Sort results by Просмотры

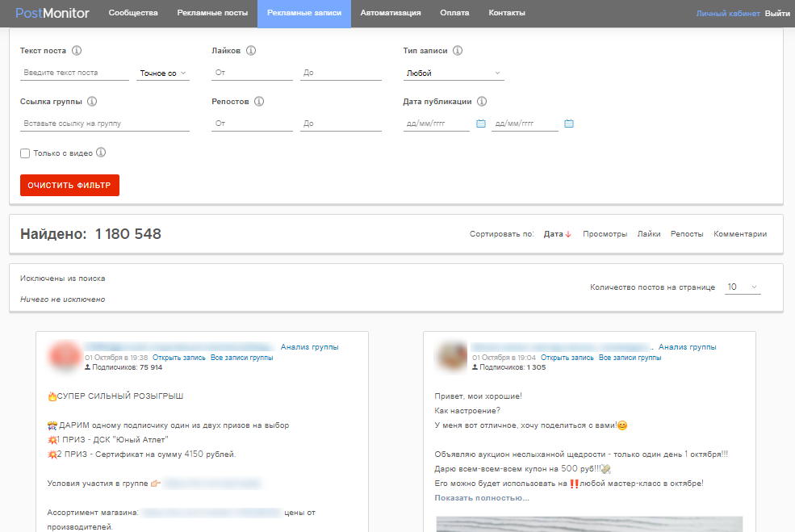coord(605,234)
